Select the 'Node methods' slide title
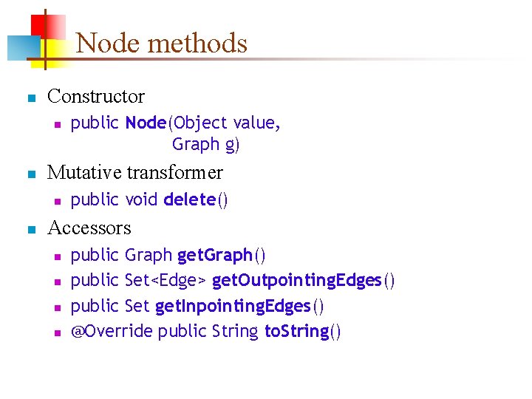 click(161, 43)
